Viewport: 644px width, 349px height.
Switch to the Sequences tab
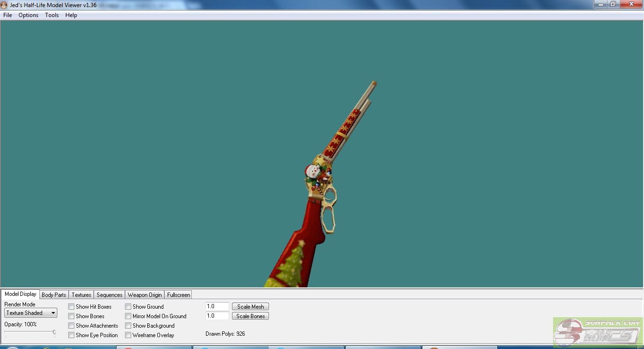tap(109, 295)
